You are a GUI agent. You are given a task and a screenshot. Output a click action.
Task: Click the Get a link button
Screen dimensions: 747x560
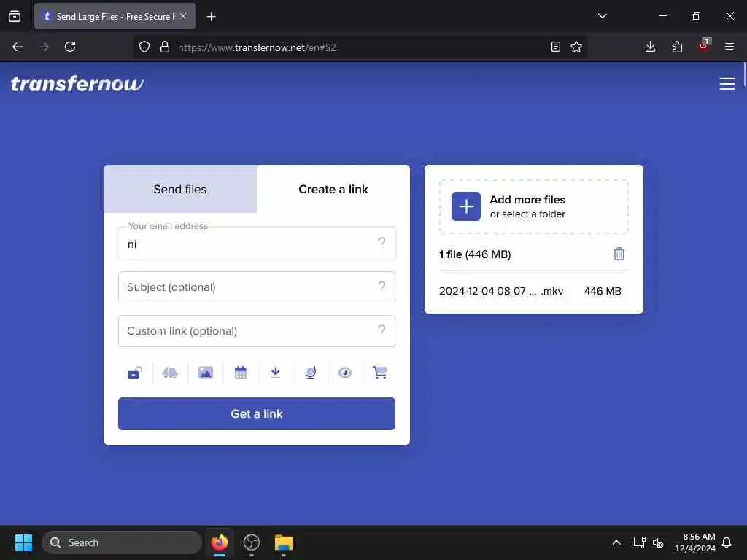click(x=257, y=414)
